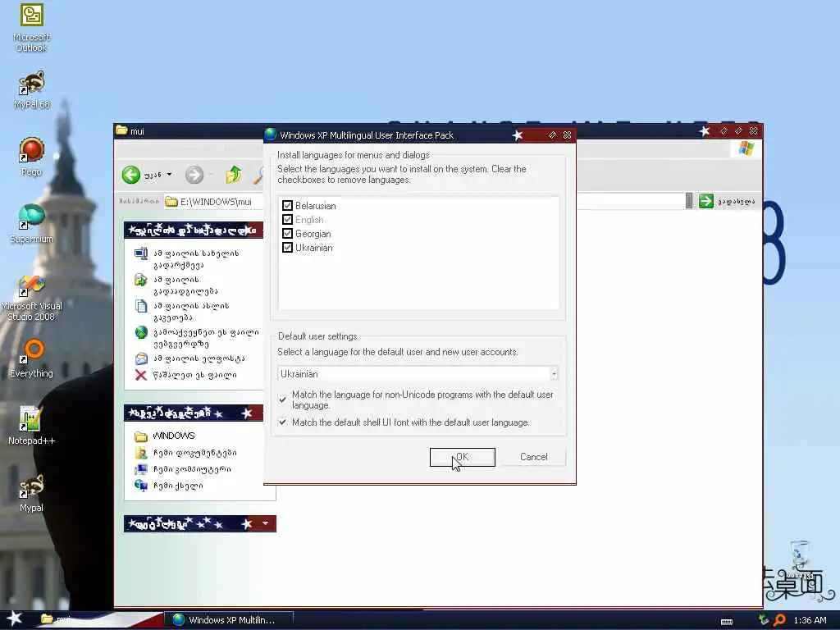Open the Microsoft Outlook desktop icon

click(31, 28)
